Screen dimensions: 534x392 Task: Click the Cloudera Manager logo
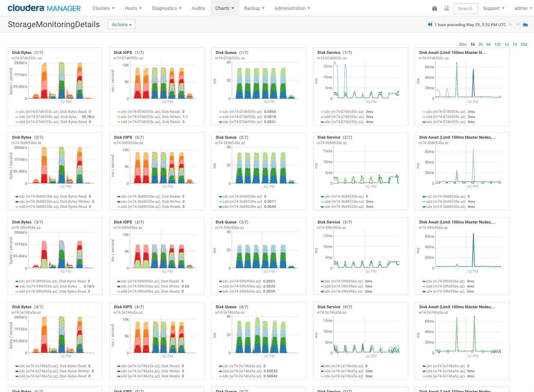tap(44, 8)
